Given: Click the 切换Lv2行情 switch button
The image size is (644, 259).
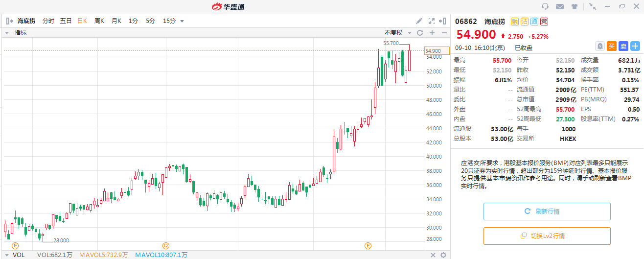Looking at the screenshot, I should (547, 236).
